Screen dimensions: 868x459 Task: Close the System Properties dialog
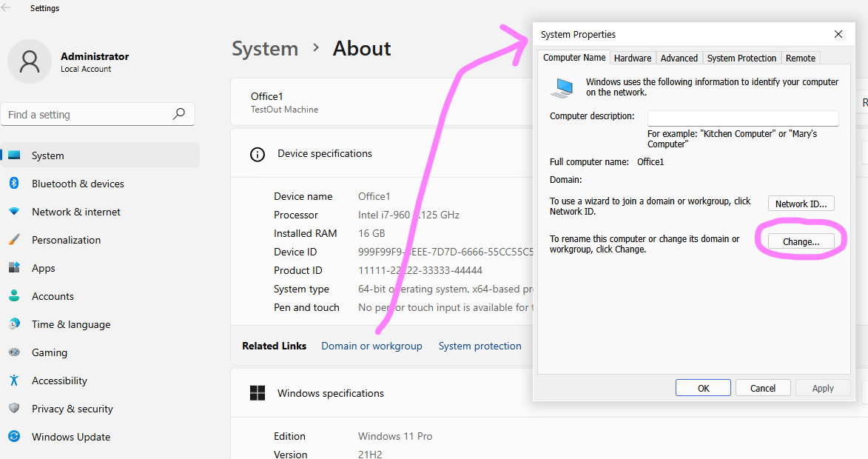(x=838, y=34)
